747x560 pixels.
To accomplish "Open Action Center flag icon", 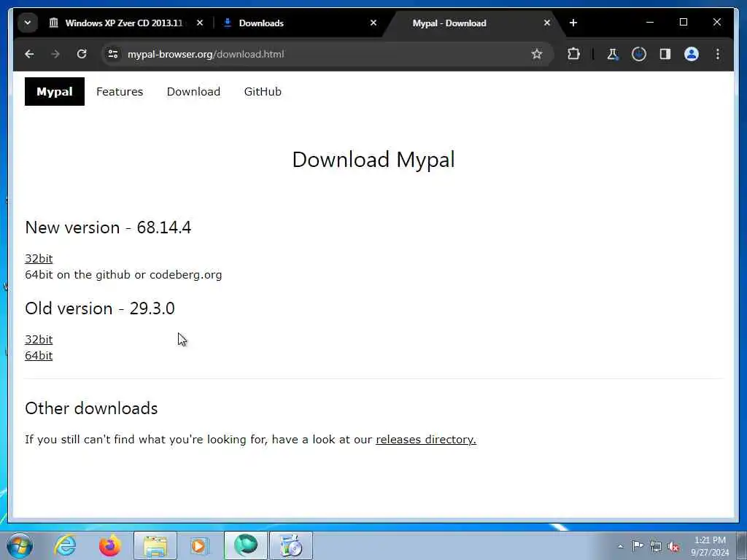I will point(638,546).
